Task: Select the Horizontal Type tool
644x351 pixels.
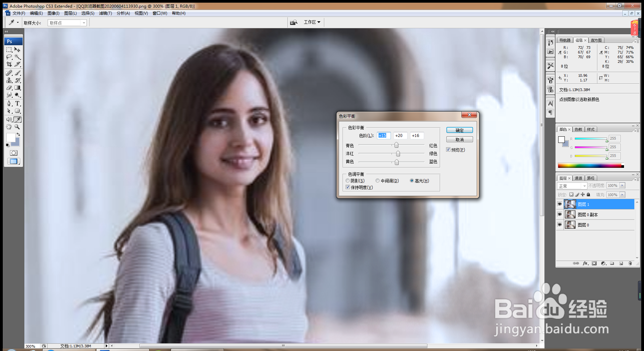Action: [17, 104]
